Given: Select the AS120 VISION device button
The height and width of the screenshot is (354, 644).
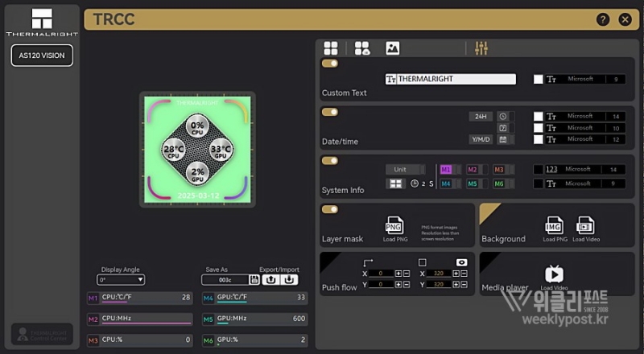Looking at the screenshot, I should tap(42, 56).
